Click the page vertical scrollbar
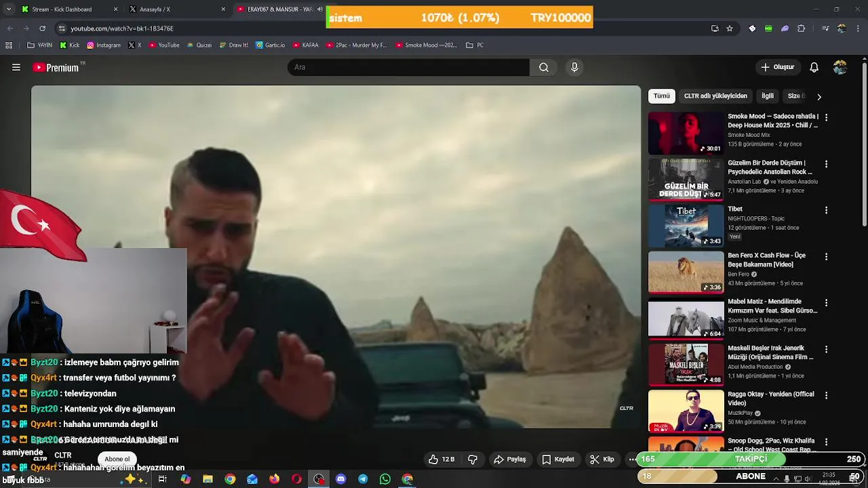868x488 pixels. [x=864, y=144]
